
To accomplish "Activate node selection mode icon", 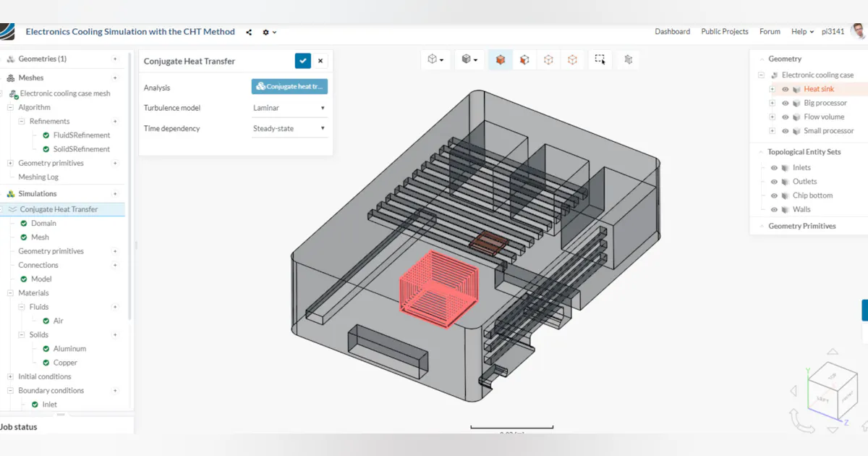I will pos(572,59).
